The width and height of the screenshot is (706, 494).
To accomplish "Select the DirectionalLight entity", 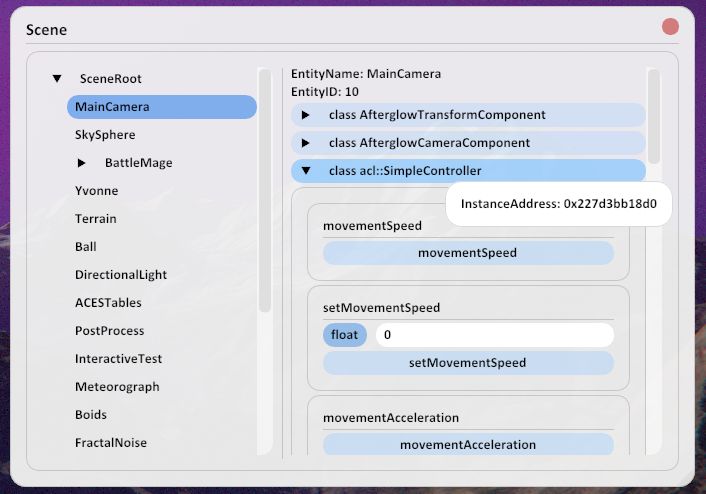I will 121,275.
